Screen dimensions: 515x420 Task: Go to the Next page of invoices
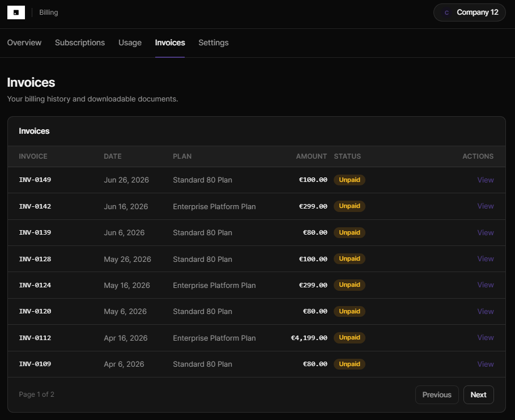point(479,394)
